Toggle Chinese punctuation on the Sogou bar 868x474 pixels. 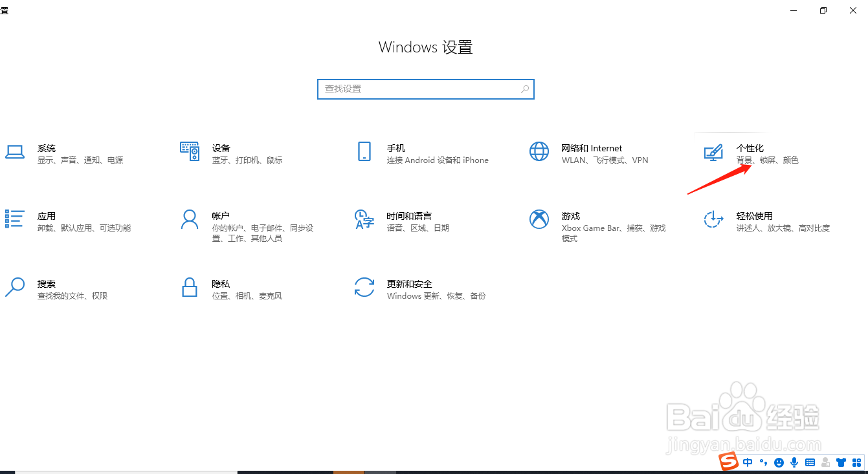764,462
